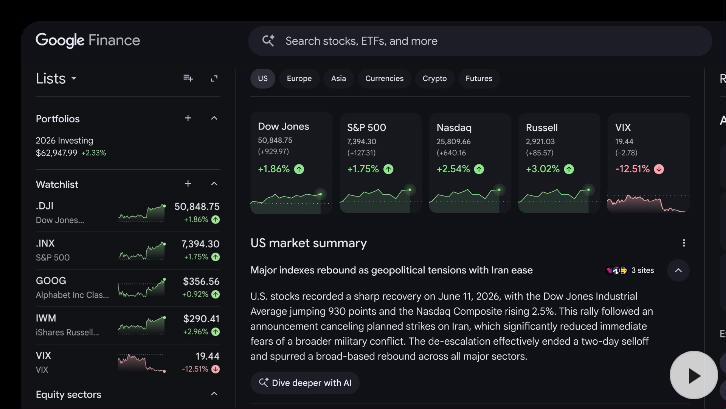Open the Dow Jones index card

[x=291, y=163]
